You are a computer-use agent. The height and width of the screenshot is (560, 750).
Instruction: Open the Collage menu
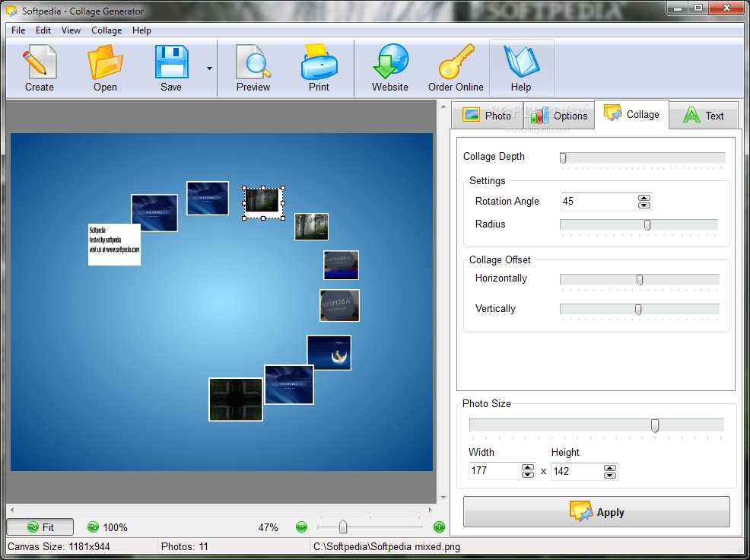[x=106, y=30]
